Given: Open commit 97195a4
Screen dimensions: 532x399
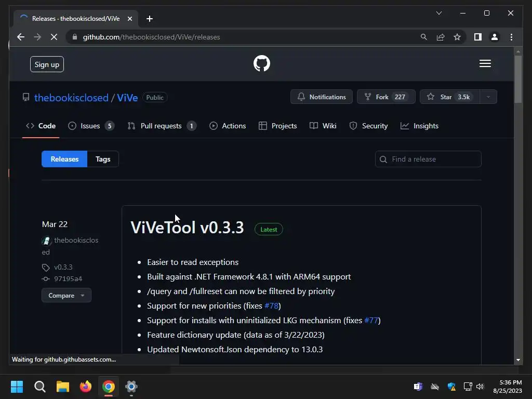Looking at the screenshot, I should click(x=68, y=279).
